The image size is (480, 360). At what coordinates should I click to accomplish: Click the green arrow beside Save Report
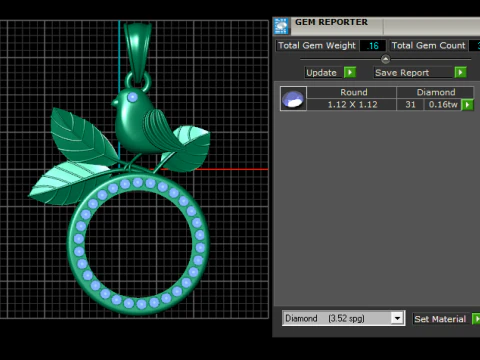click(x=460, y=72)
